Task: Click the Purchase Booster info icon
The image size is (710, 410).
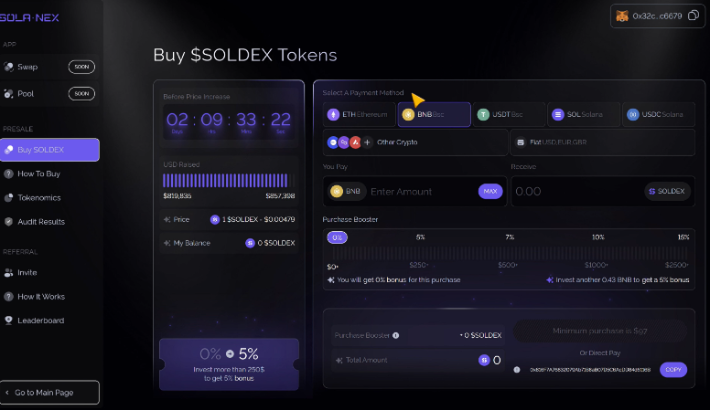Action: 396,336
